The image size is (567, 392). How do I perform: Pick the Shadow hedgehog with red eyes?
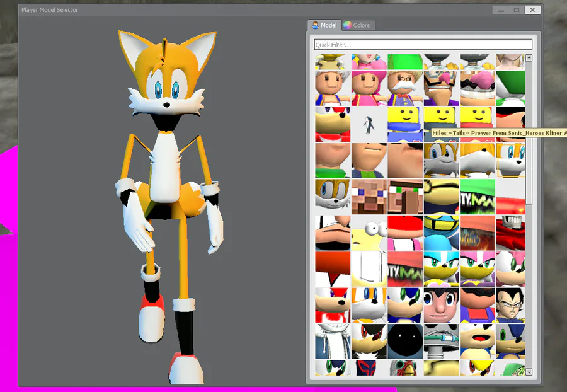tap(369, 341)
